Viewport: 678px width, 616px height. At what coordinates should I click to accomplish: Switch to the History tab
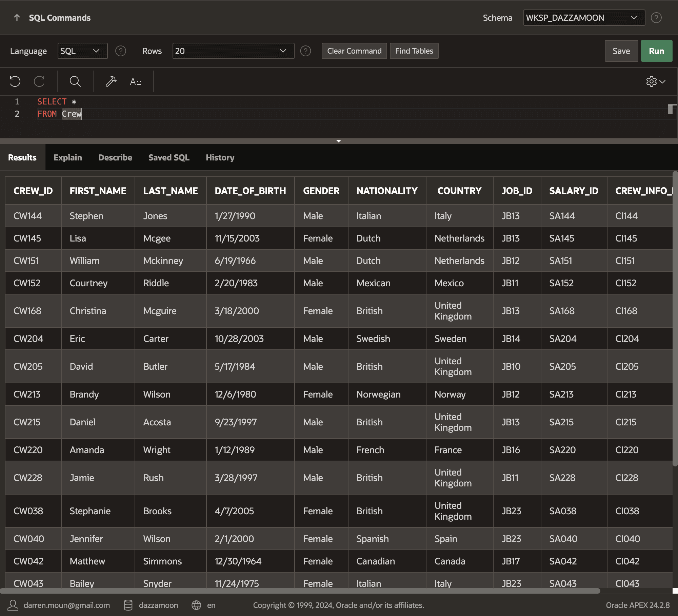tap(220, 157)
